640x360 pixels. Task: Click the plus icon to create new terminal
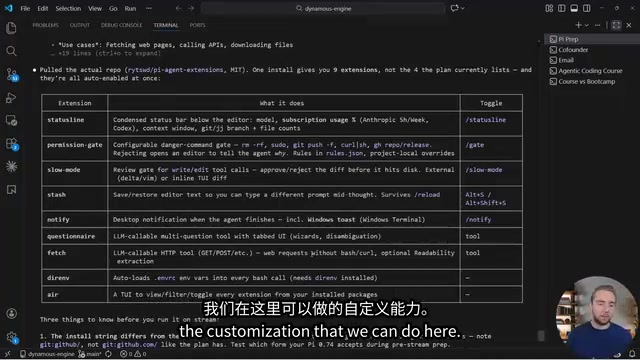pos(578,25)
